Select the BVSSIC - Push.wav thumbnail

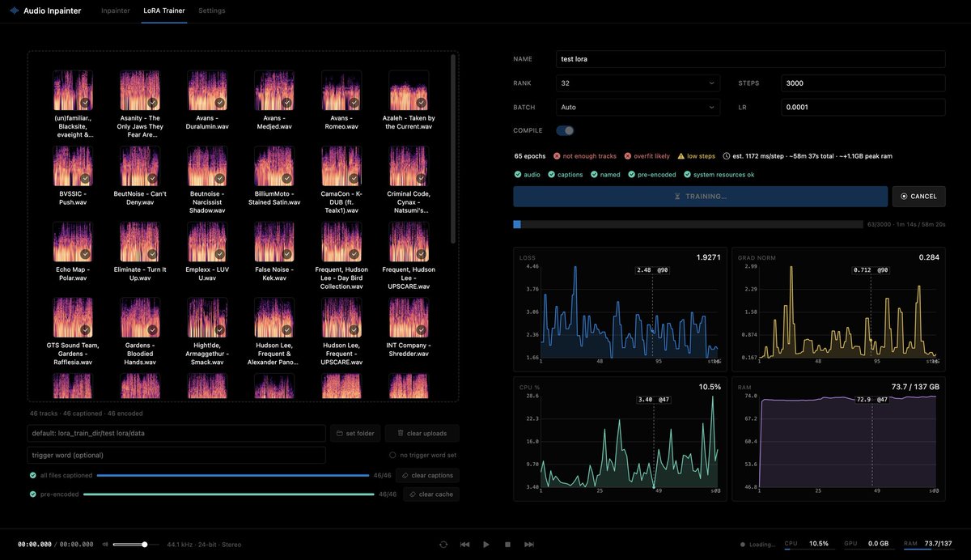point(73,166)
